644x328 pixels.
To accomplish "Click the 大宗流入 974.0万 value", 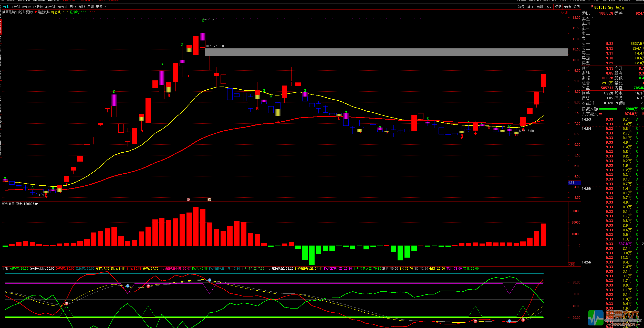I will click(x=631, y=114).
